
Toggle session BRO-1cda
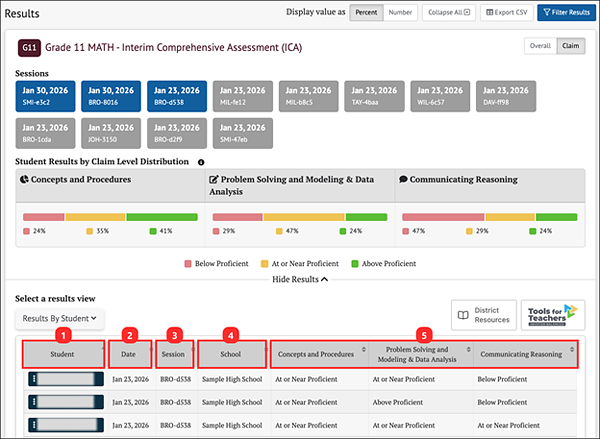[45, 133]
